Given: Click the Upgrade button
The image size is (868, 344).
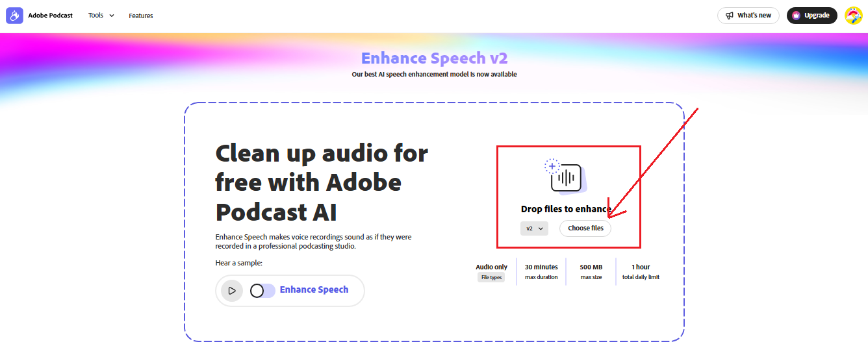Looking at the screenshot, I should tap(811, 16).
